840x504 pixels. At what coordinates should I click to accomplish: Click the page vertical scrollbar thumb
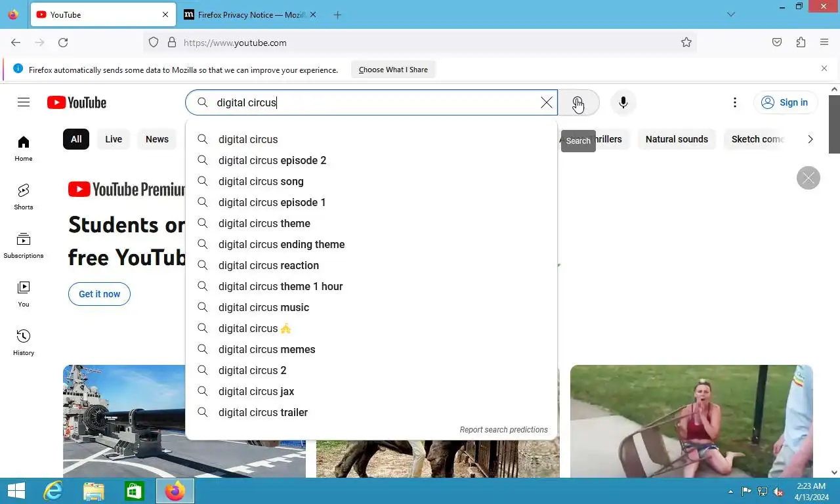click(834, 125)
